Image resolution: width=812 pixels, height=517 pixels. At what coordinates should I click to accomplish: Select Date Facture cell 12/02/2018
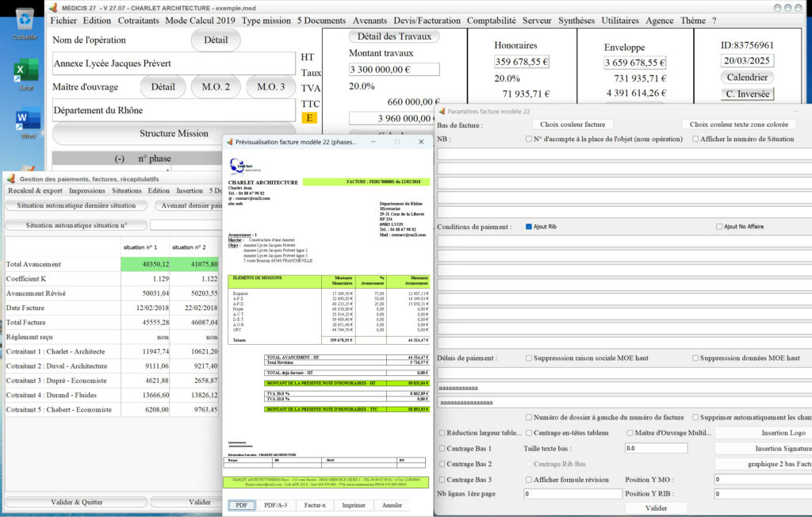146,308
